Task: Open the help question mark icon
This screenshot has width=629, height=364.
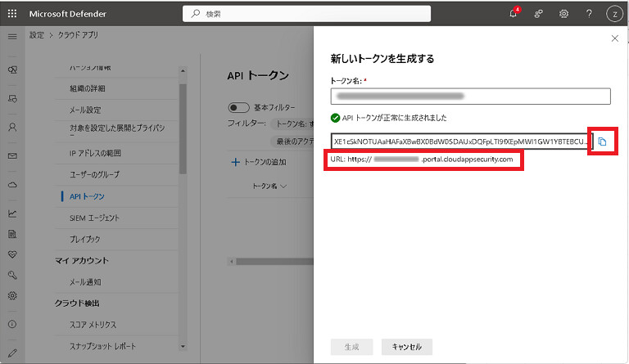Action: pos(589,14)
